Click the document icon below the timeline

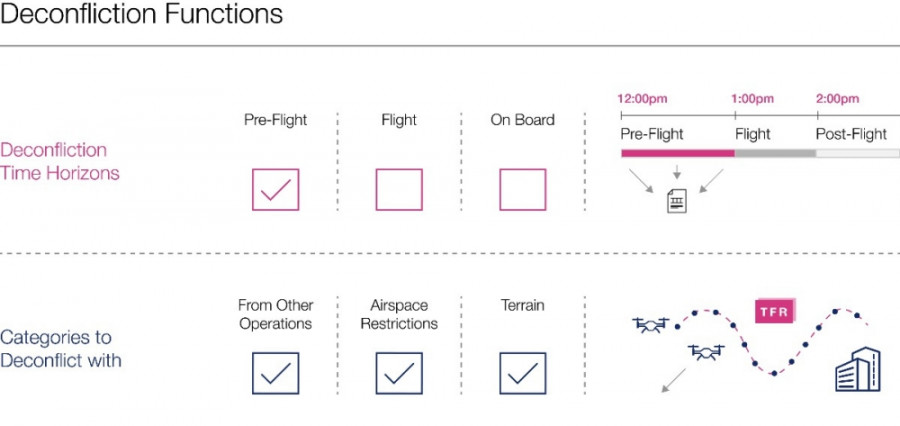click(677, 201)
